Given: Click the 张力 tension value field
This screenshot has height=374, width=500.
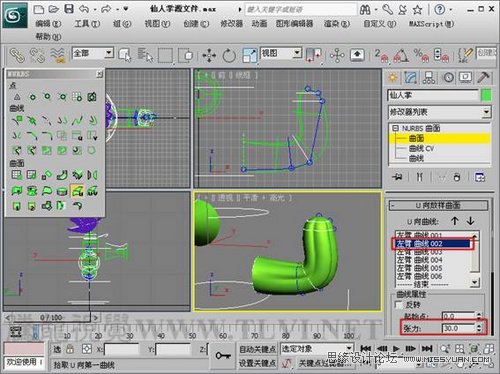Looking at the screenshot, I should pyautogui.click(x=458, y=328).
